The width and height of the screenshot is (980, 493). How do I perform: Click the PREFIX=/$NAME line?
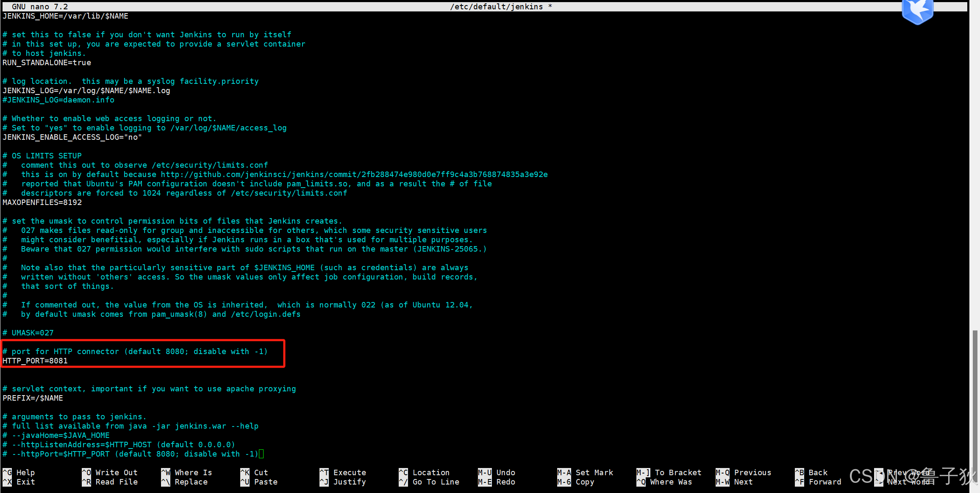click(33, 398)
